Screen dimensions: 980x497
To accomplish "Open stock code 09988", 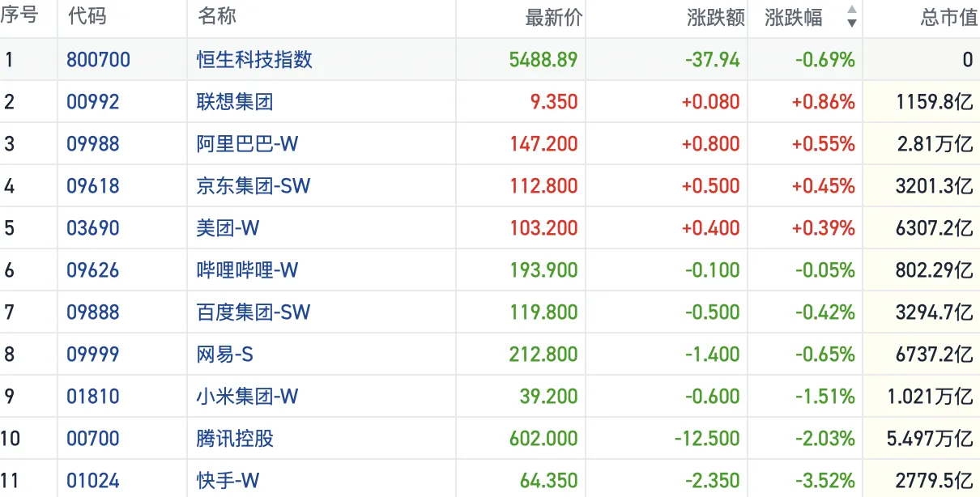I will coord(93,144).
